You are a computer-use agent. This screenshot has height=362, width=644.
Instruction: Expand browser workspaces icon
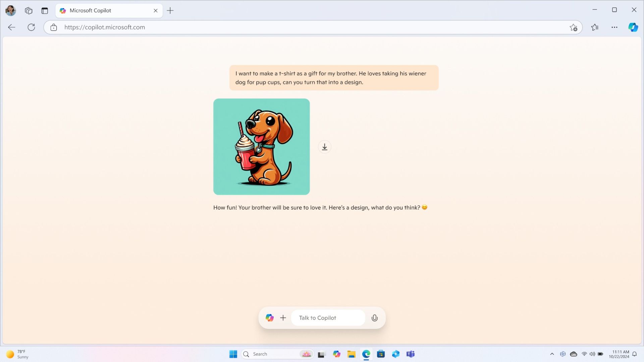28,10
